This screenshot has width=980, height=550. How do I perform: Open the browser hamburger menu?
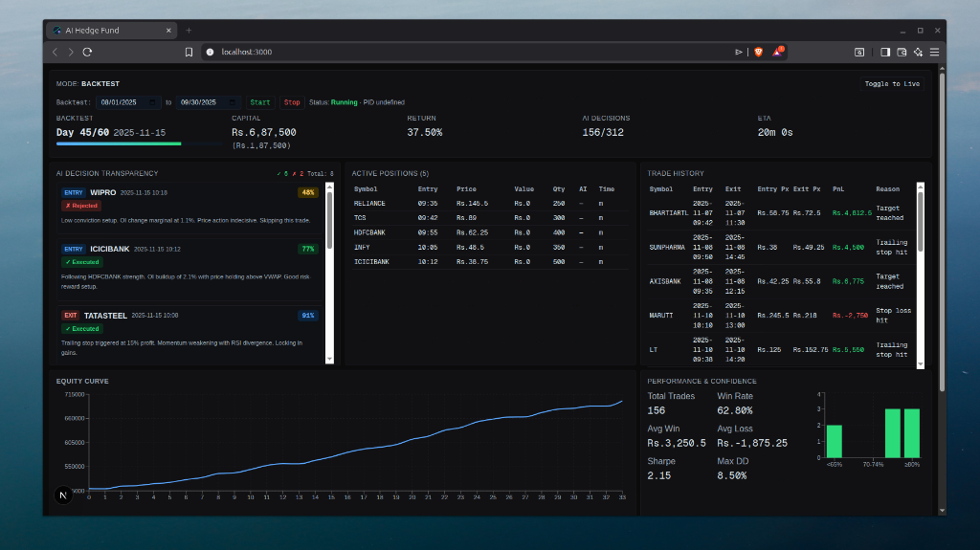[934, 52]
